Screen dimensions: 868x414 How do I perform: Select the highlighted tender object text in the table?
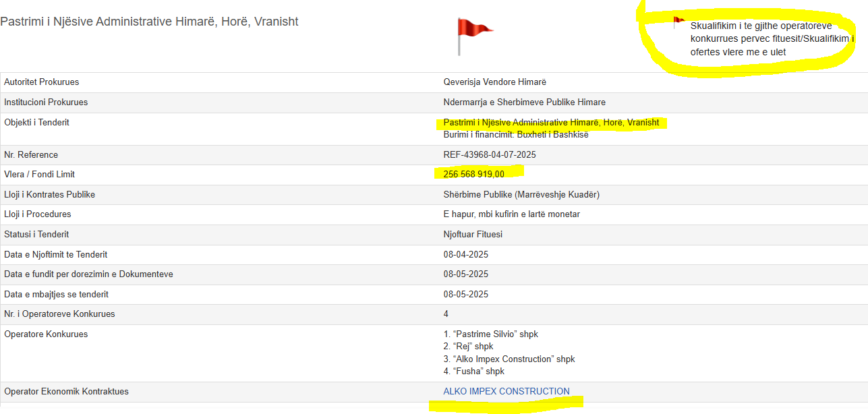[x=551, y=122]
